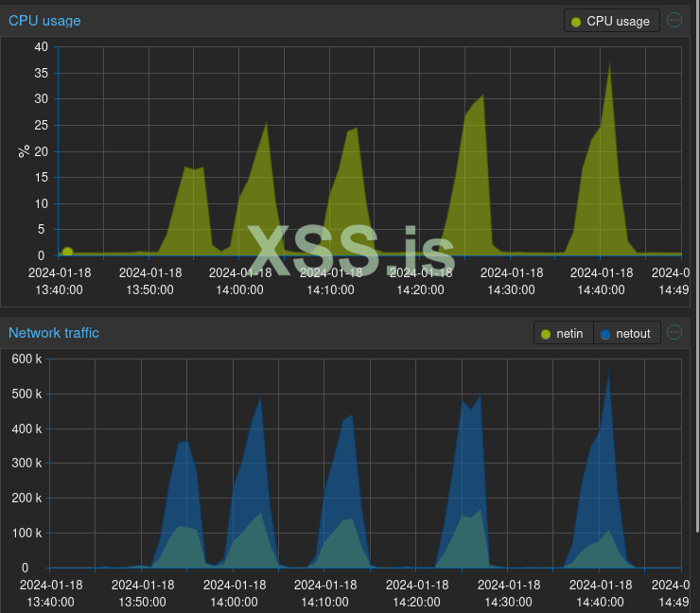Toggle the CPU usage legend series
700x613 pixels.
tap(612, 21)
